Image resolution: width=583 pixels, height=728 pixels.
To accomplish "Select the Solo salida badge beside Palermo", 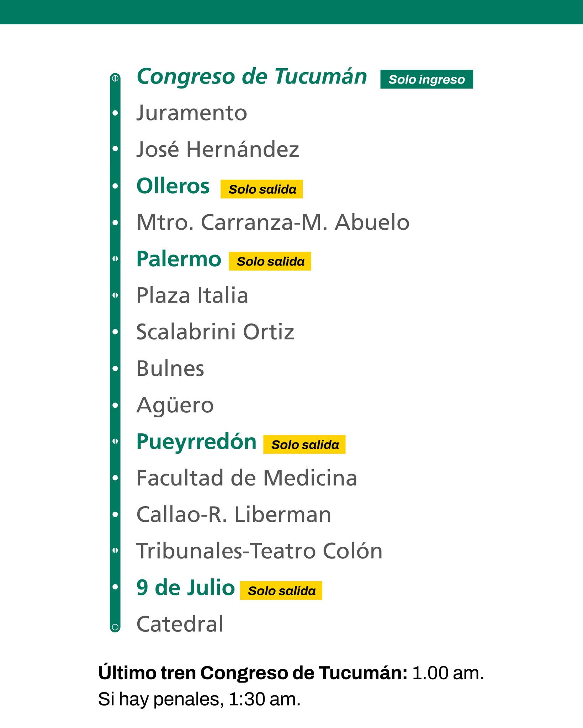I will pos(270,261).
